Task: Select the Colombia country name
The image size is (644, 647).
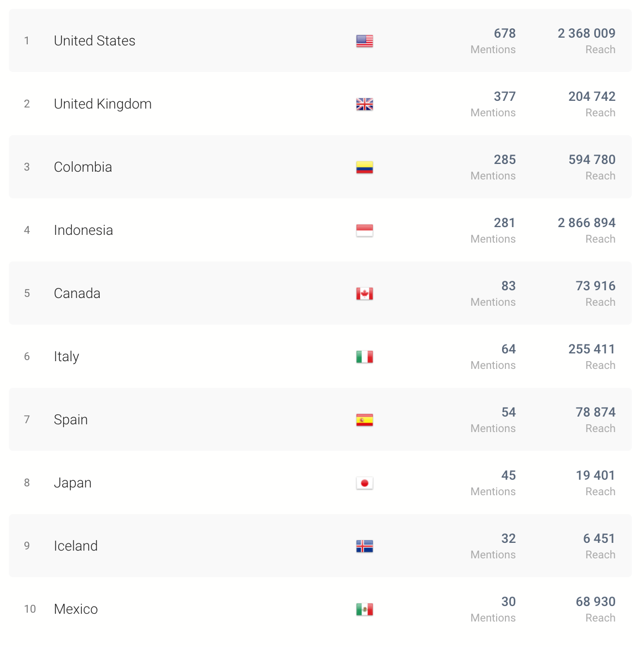Action: (83, 167)
